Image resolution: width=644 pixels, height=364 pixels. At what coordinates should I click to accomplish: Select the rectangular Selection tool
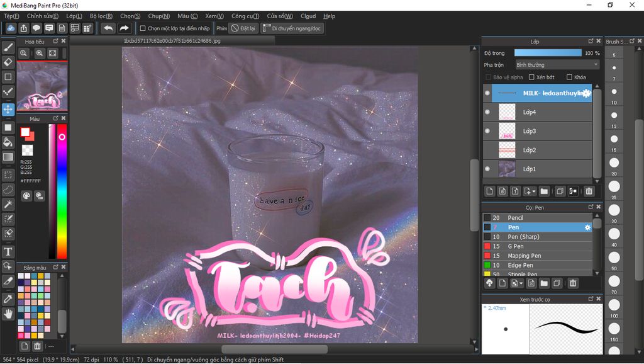pos(8,175)
